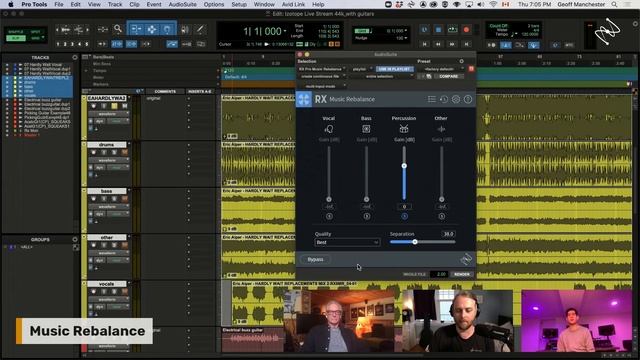Select the Grabber hand tool
This screenshot has height=360, width=640.
click(x=167, y=29)
